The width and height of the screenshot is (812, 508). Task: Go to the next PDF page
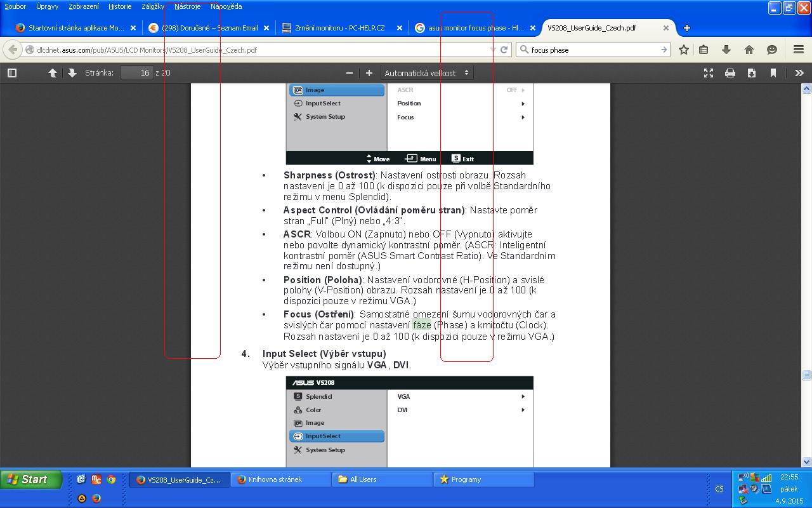pos(72,73)
